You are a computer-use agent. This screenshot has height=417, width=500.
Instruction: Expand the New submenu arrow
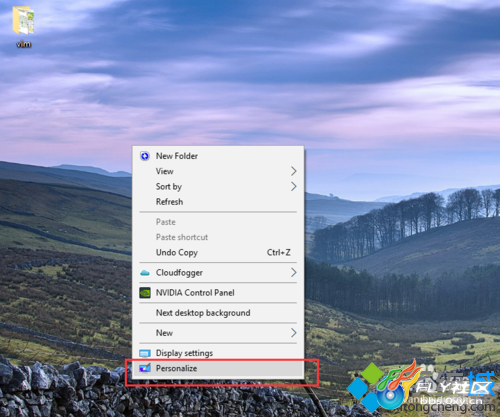(293, 333)
